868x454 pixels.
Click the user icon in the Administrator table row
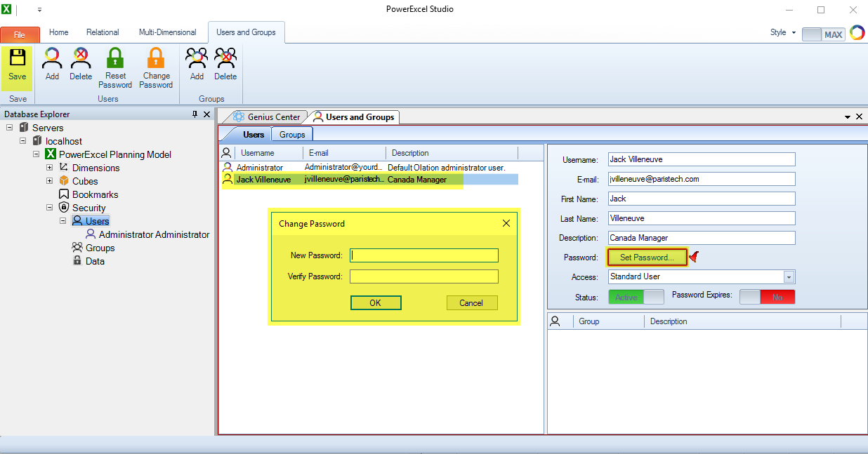(227, 168)
